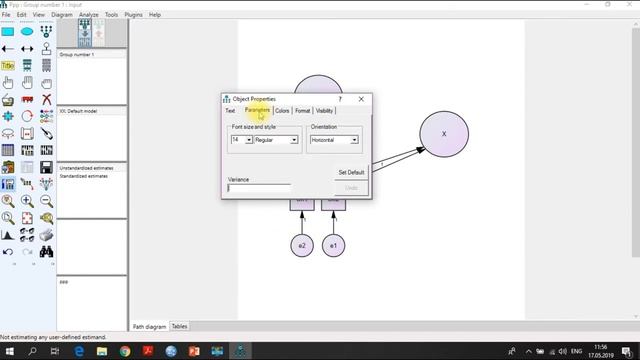Open the view text output icon

click(27, 167)
